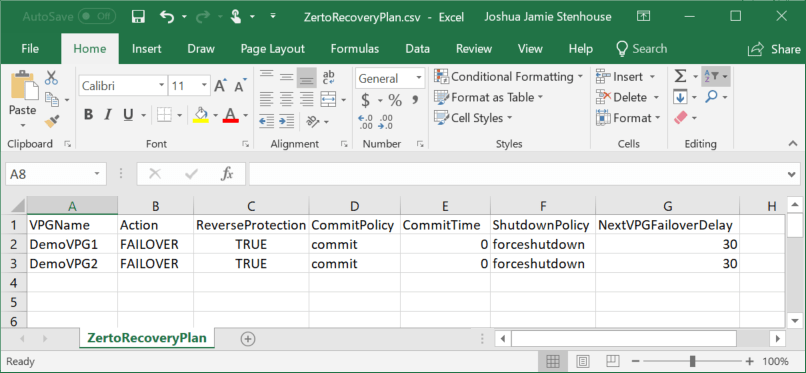Open font size 11 dropdown
806x373 pixels.
tap(204, 85)
